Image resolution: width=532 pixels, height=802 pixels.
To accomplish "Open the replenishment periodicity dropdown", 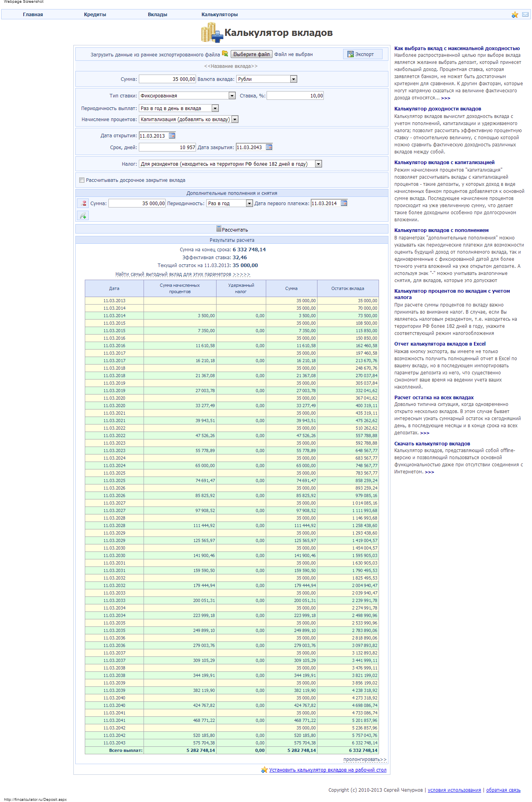I will [230, 203].
